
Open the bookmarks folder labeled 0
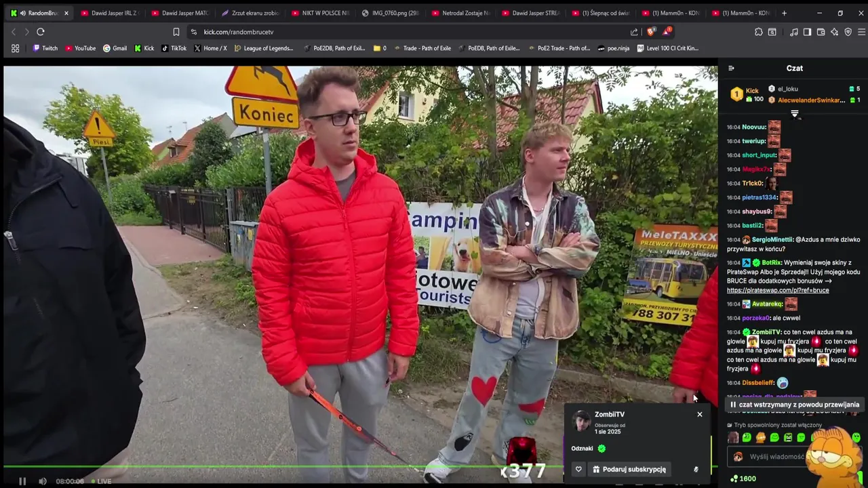point(380,48)
